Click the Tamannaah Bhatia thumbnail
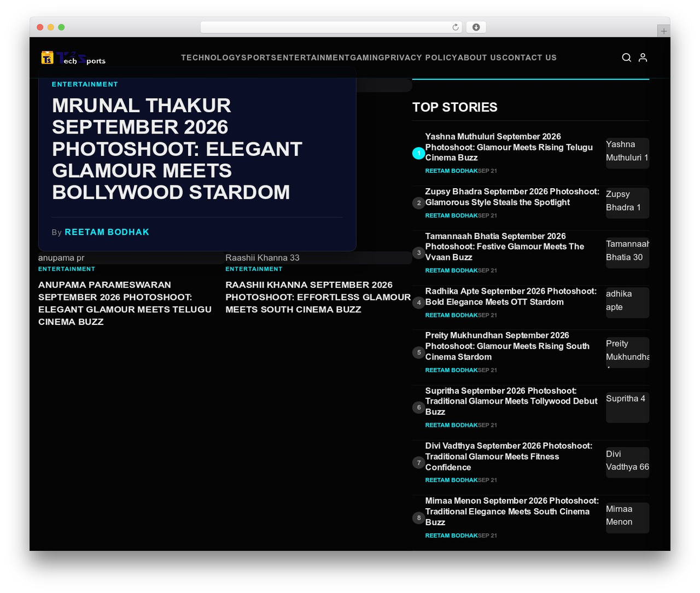This screenshot has width=700, height=593. click(627, 253)
